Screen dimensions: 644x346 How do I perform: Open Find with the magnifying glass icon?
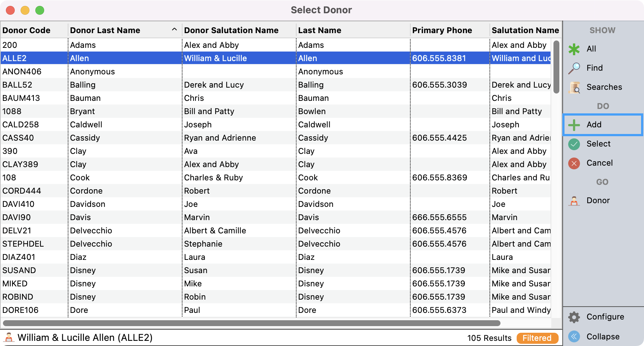[x=574, y=68]
